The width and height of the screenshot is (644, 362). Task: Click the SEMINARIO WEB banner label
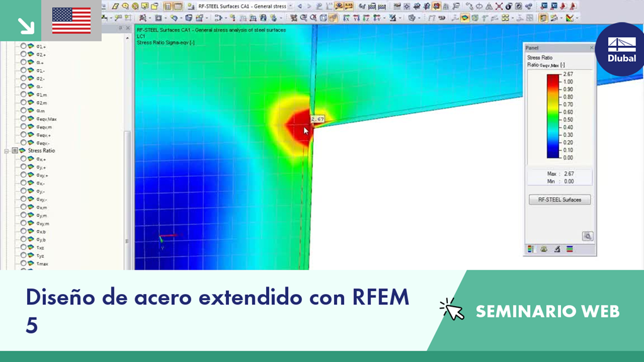point(548,312)
